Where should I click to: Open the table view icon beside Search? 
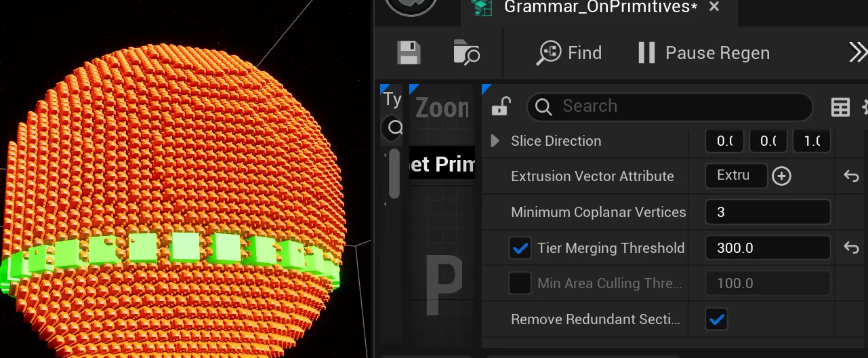[x=840, y=107]
